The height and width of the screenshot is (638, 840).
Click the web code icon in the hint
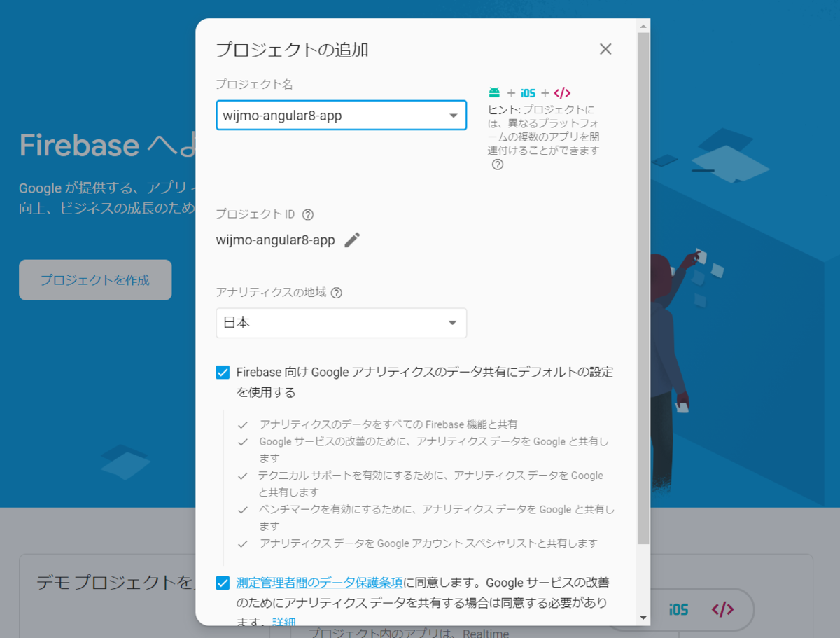pyautogui.click(x=562, y=92)
